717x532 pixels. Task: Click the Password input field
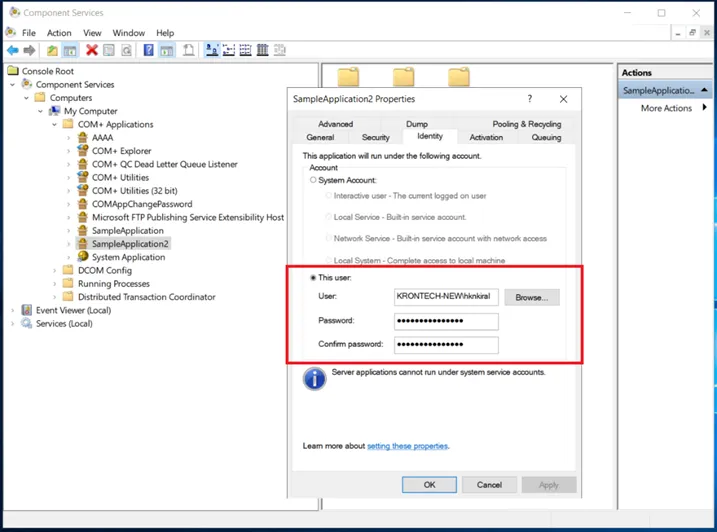pos(446,321)
